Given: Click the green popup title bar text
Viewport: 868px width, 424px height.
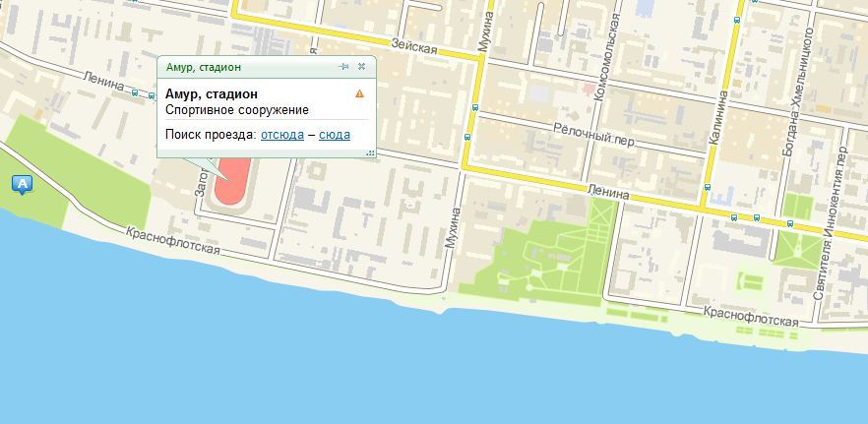Looking at the screenshot, I should pos(204,67).
